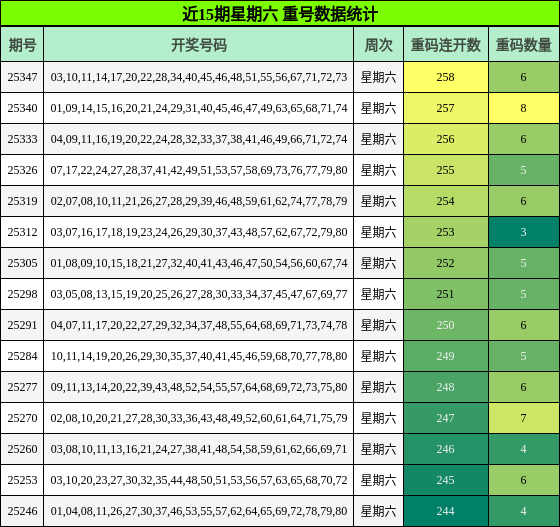Click the 257 consecutive count cell
The image size is (560, 527).
(446, 108)
